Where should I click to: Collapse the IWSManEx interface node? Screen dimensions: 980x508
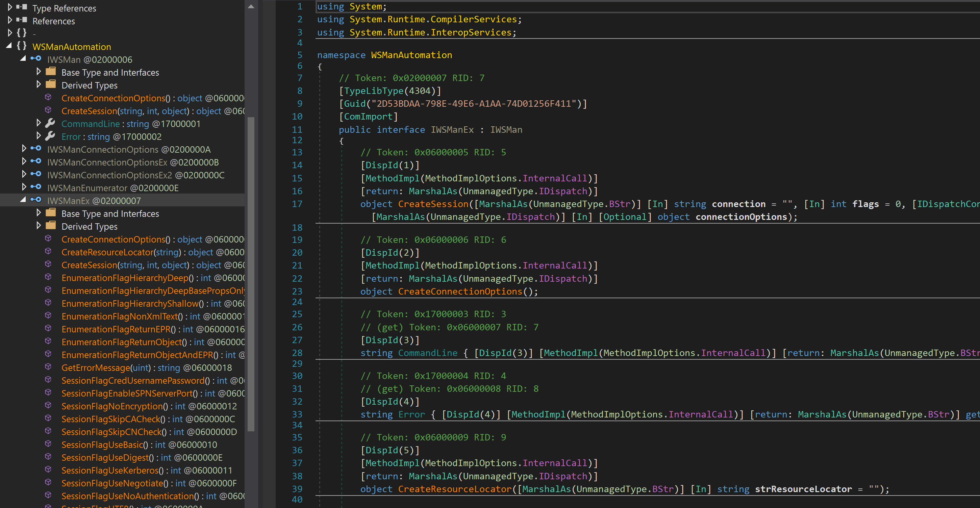(x=24, y=200)
